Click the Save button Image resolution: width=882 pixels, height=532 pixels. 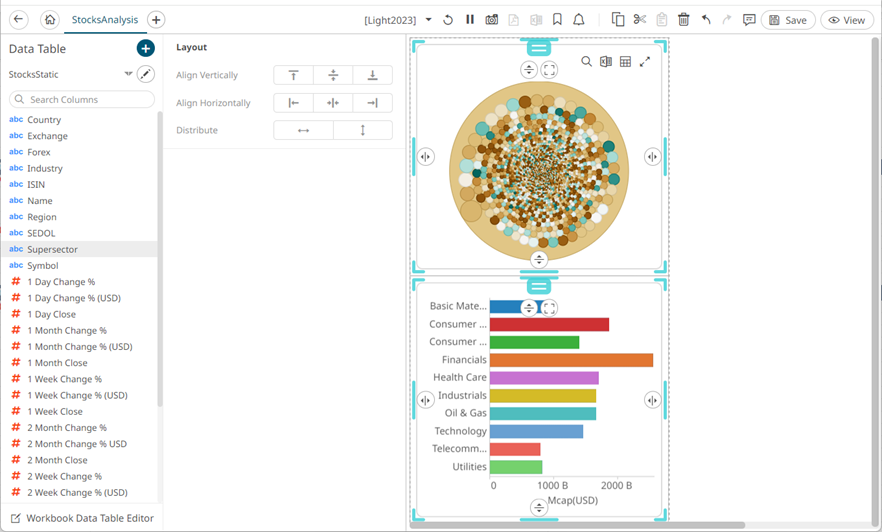[x=788, y=20]
